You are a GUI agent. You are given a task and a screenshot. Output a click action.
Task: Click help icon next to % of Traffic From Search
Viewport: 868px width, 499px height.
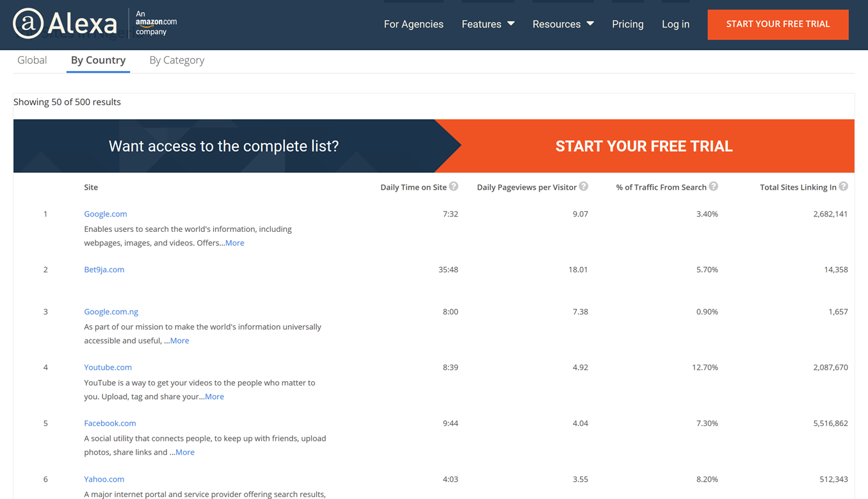(x=713, y=186)
